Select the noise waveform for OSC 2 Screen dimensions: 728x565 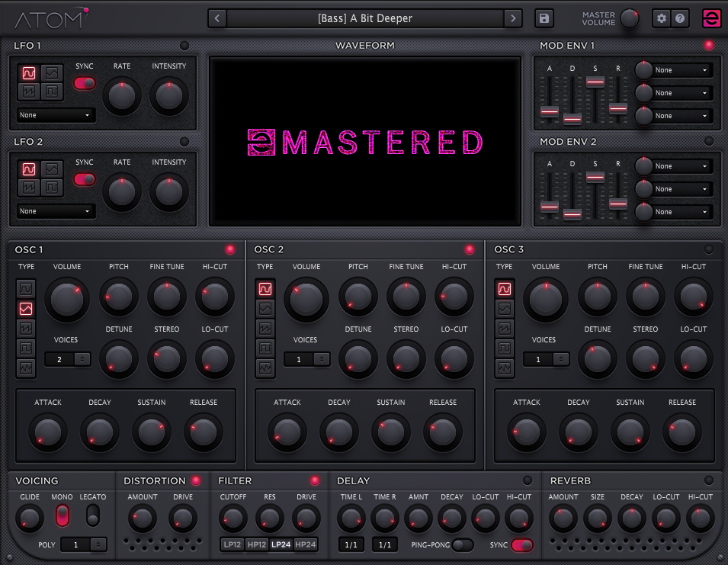click(x=265, y=368)
